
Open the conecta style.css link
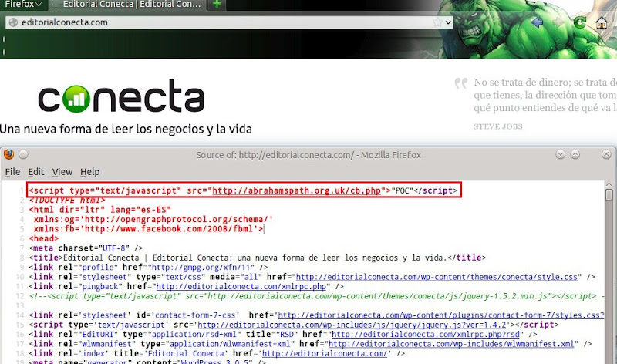(x=437, y=277)
